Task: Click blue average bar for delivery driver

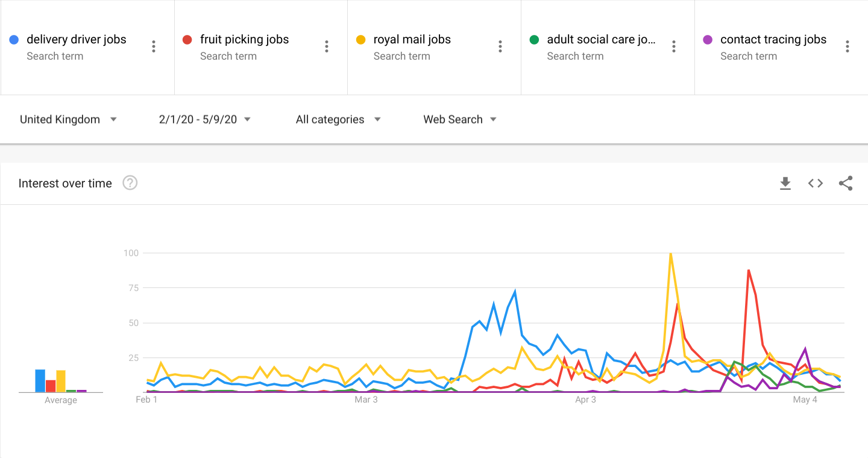Action: 40,381
